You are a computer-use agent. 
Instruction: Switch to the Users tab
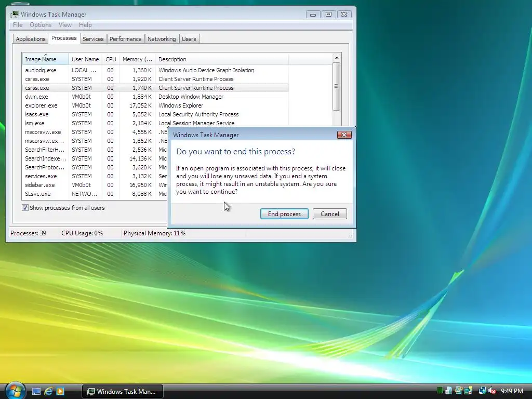189,39
